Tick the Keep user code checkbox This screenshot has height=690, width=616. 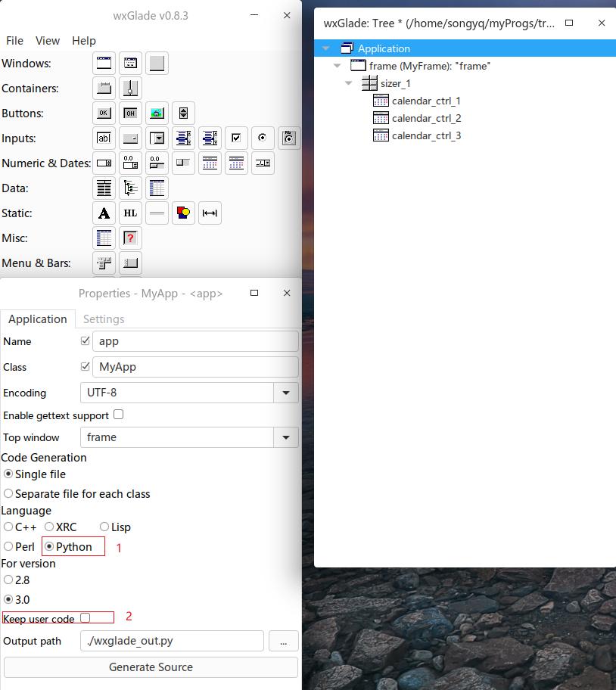coord(86,618)
